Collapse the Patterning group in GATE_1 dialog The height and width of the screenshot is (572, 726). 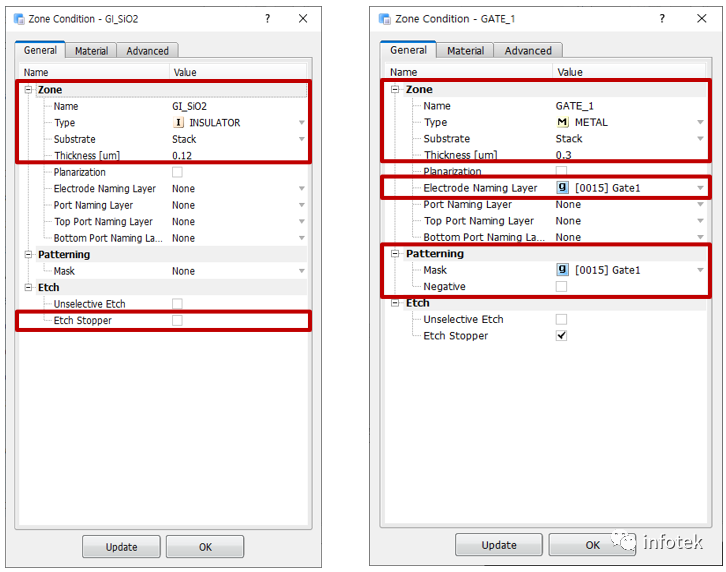coord(395,253)
